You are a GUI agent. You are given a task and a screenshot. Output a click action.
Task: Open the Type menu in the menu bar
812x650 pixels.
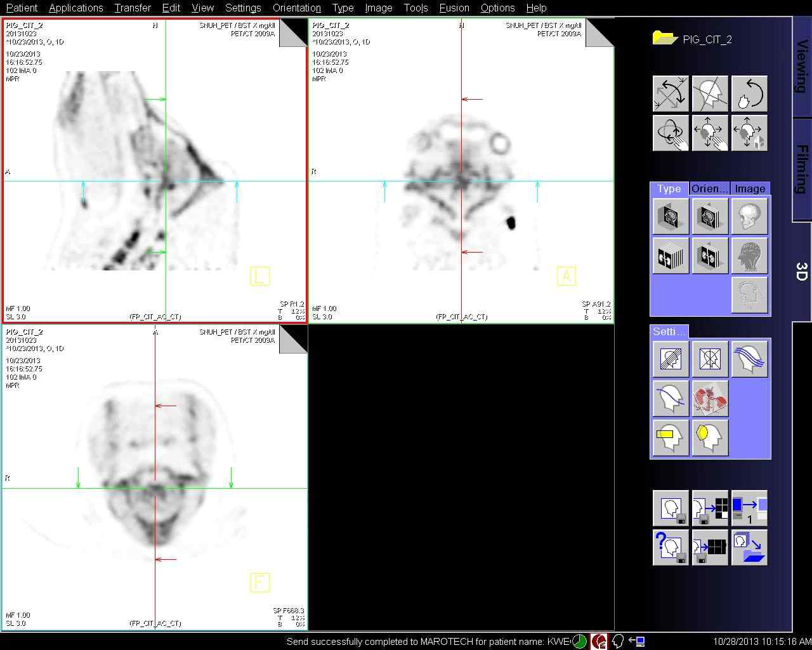tap(343, 8)
